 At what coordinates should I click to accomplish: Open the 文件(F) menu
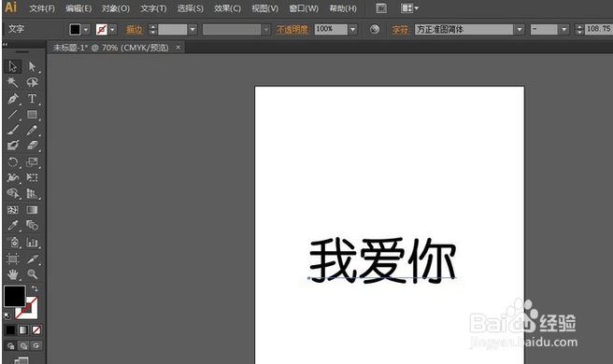pos(42,8)
